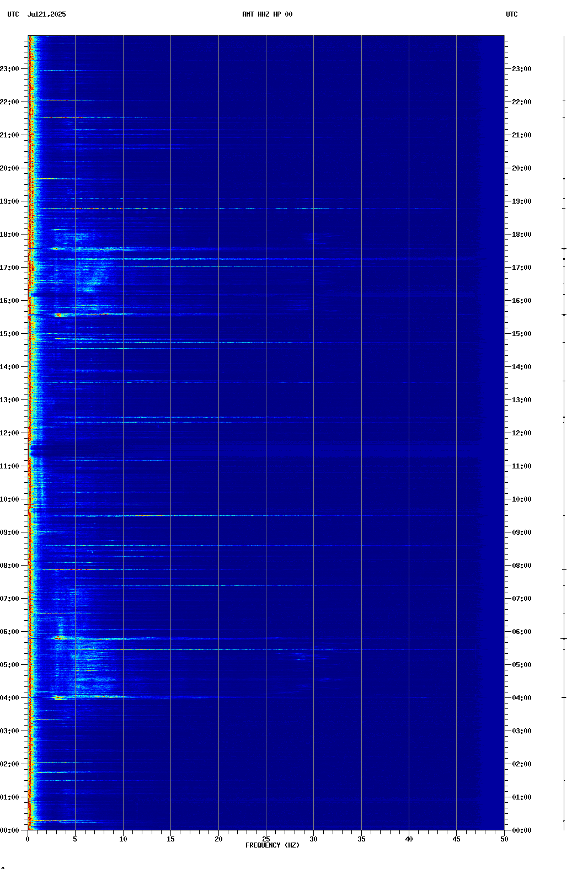588x874 pixels.
Task: Click '06:00' on the left time axis
Action: [9, 632]
